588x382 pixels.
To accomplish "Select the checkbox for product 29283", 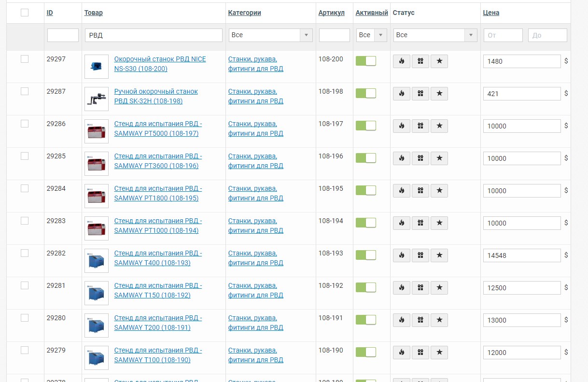I will (x=25, y=221).
